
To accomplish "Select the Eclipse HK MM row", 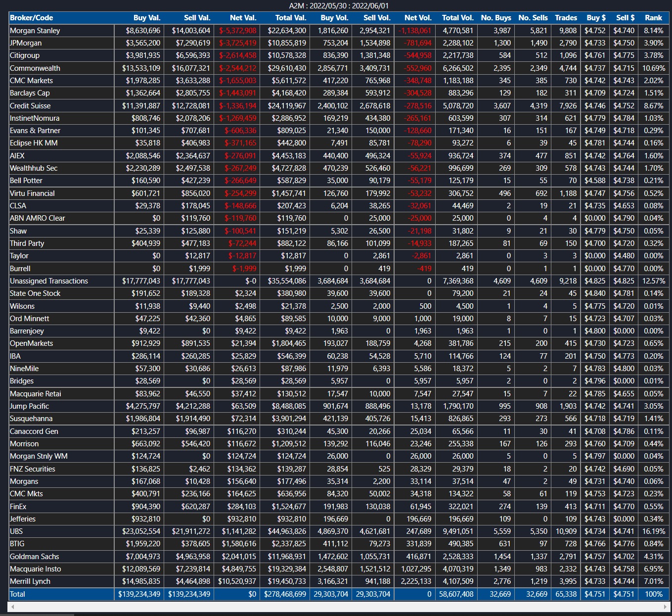I will pos(339,143).
